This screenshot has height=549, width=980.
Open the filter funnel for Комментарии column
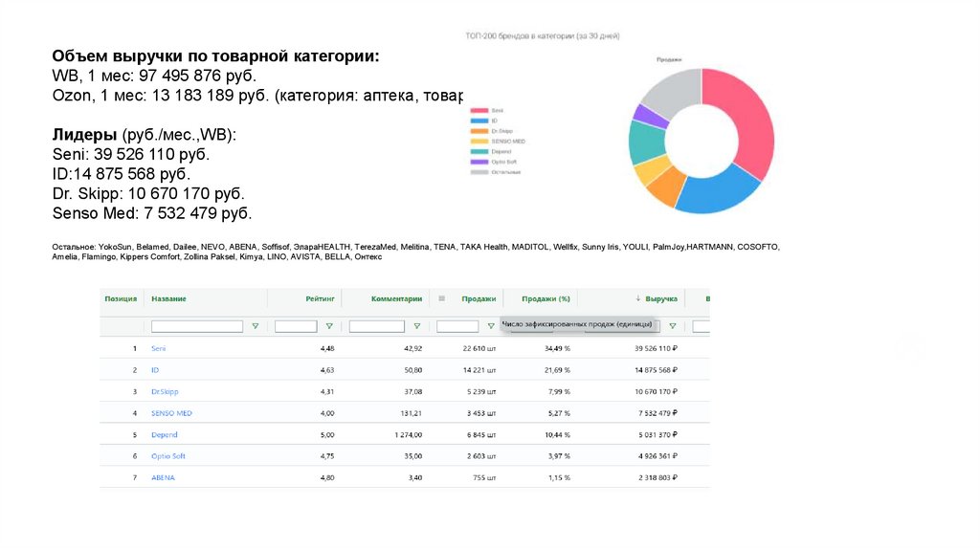[417, 326]
